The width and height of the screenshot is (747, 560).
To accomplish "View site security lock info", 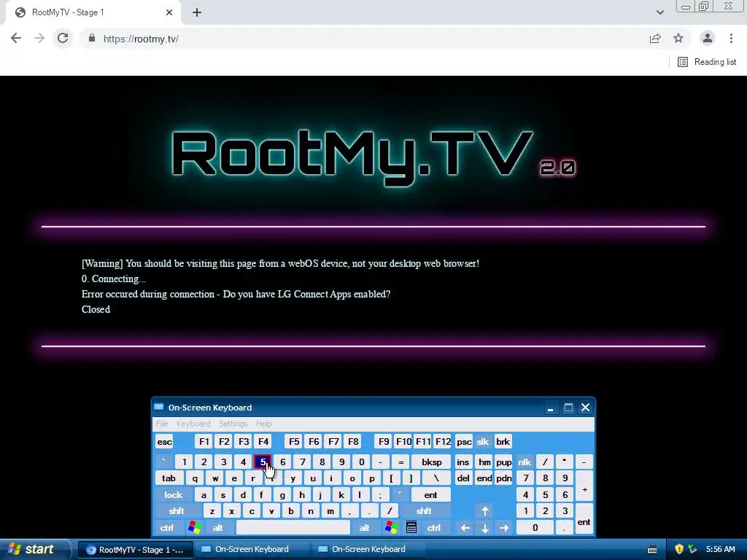I will pyautogui.click(x=92, y=39).
